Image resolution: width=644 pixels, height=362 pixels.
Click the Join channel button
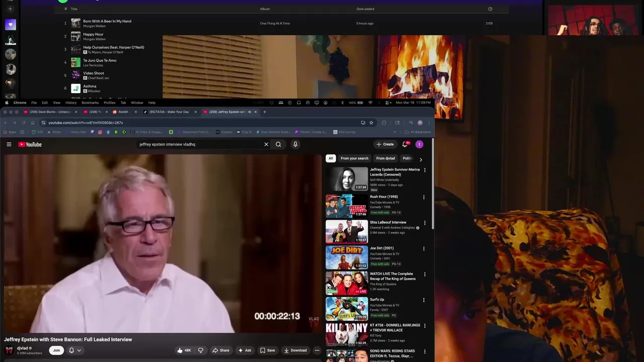[x=56, y=350]
